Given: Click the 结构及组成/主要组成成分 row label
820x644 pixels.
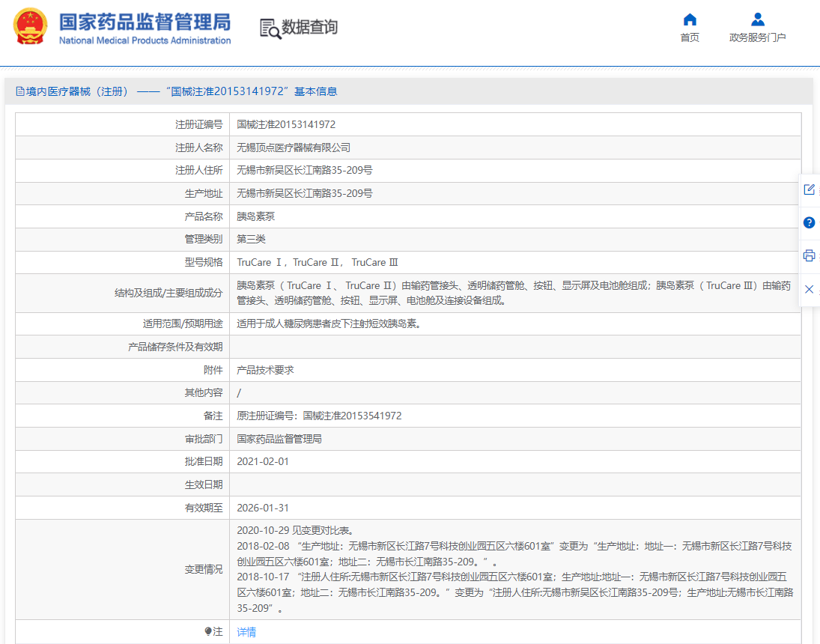Looking at the screenshot, I should pyautogui.click(x=168, y=293).
